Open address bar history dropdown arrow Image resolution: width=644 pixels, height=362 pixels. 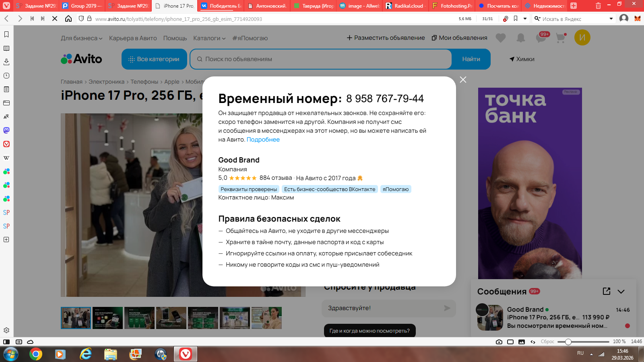tap(525, 19)
